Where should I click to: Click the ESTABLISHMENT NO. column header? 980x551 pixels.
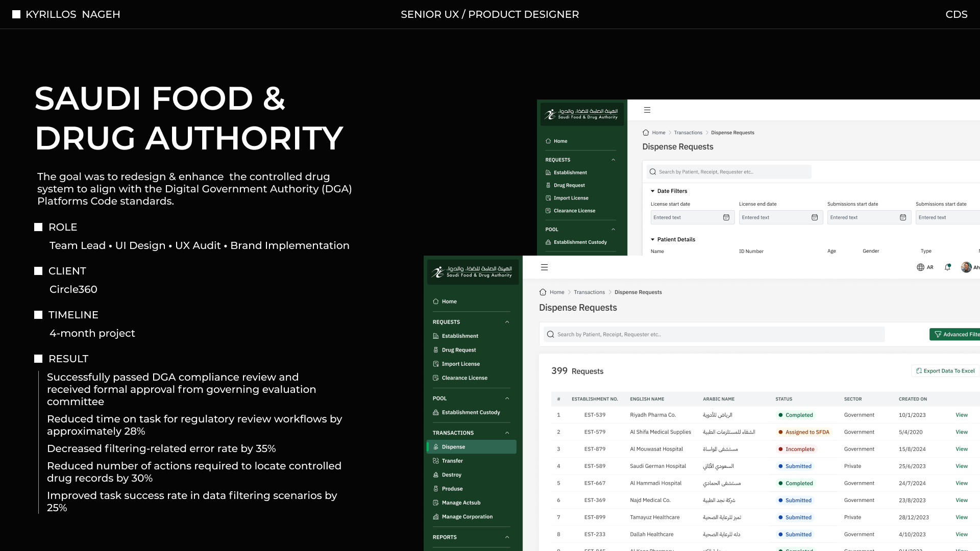[595, 399]
